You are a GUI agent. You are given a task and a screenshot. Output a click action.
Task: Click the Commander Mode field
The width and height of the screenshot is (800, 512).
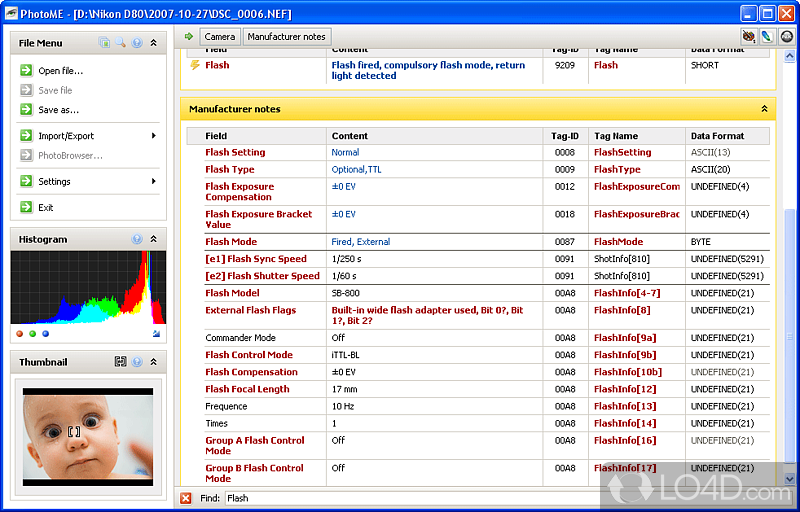240,338
